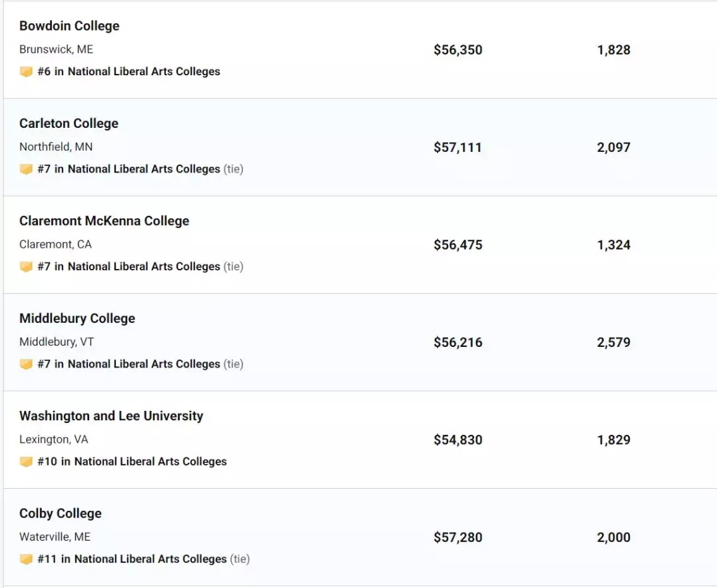Open the Colby College school name
The image size is (717, 588).
pos(61,513)
